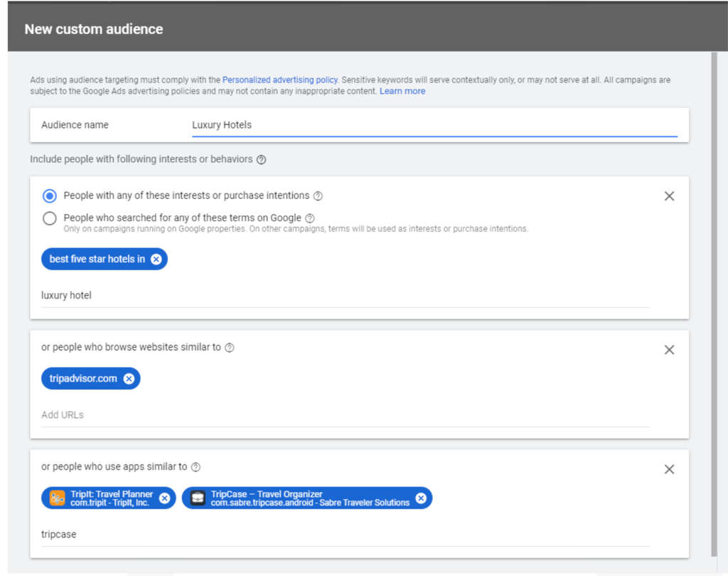Close the browse websites similar to section
Viewport: 728px width, 576px height.
click(x=669, y=350)
